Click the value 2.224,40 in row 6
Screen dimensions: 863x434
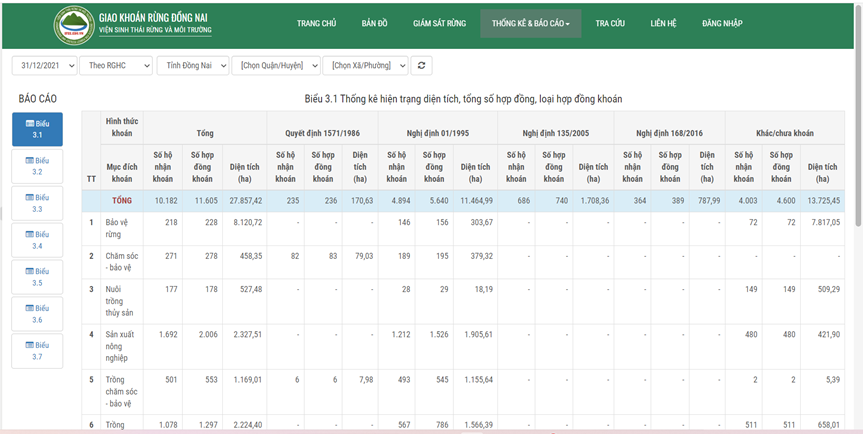[248, 425]
